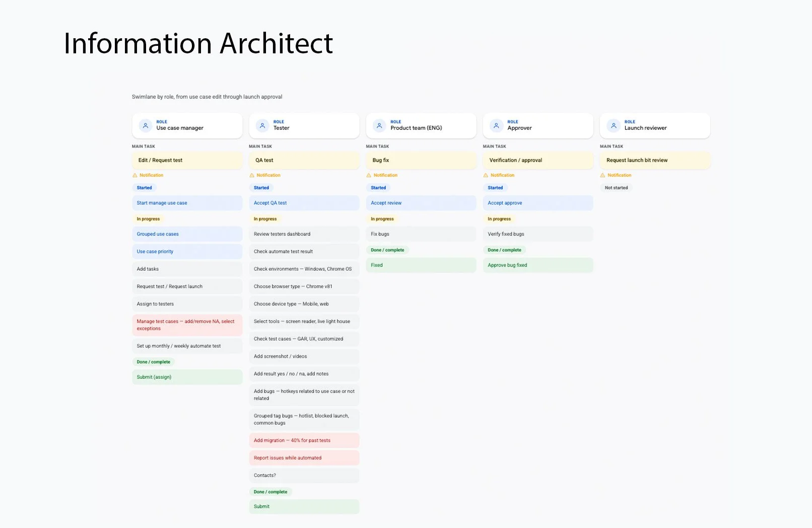Screen dimensions: 812x528
Task: Click the Approver role header card
Action: (538, 126)
